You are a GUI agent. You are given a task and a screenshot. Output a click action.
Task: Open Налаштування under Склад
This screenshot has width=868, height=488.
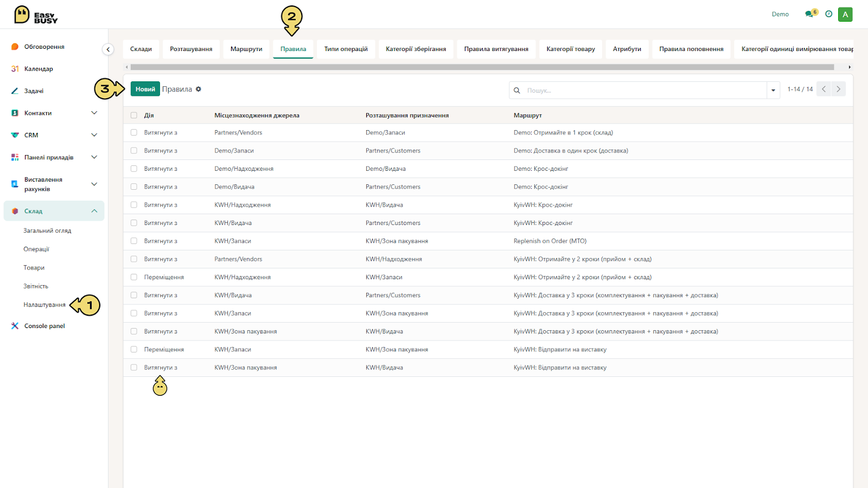44,305
